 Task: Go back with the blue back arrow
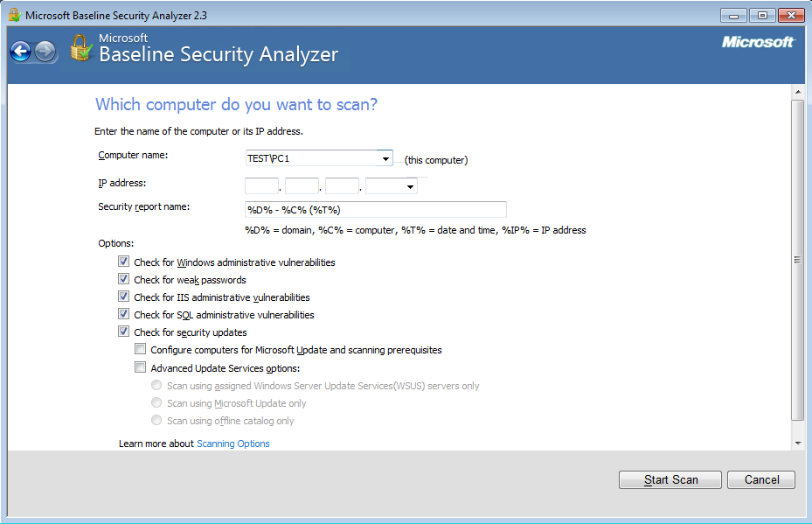click(21, 52)
